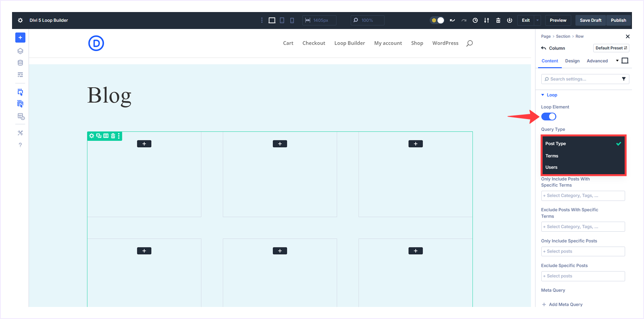644x319 pixels.
Task: Click the site search magnifier icon
Action: pos(469,43)
